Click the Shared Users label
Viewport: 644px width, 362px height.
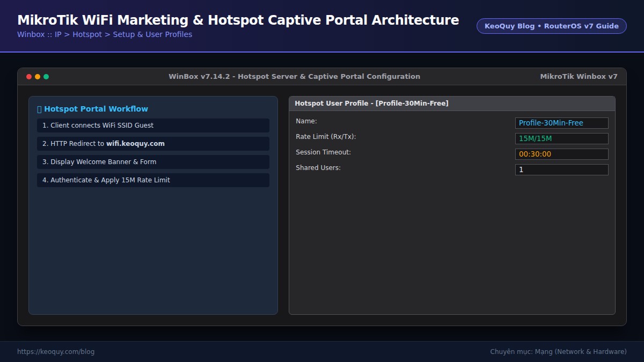pos(318,168)
